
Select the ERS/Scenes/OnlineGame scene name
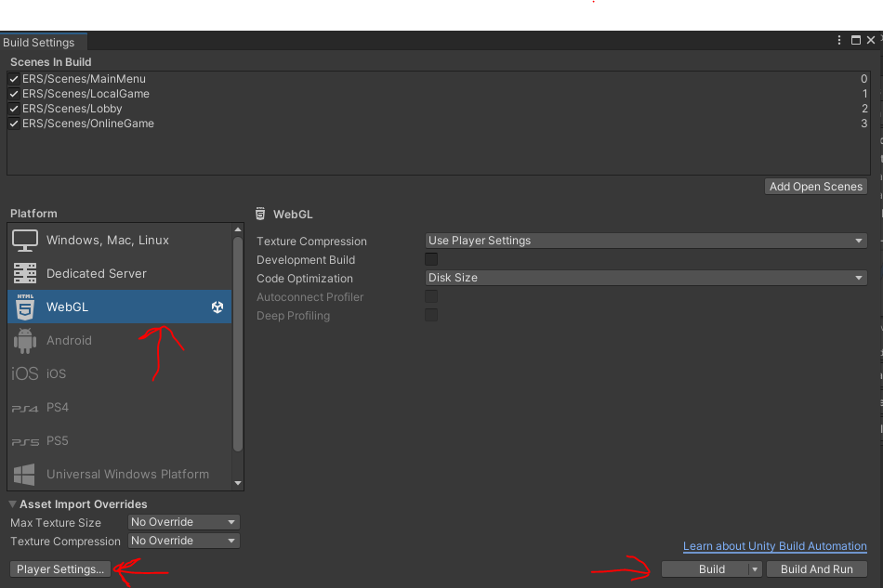point(88,124)
